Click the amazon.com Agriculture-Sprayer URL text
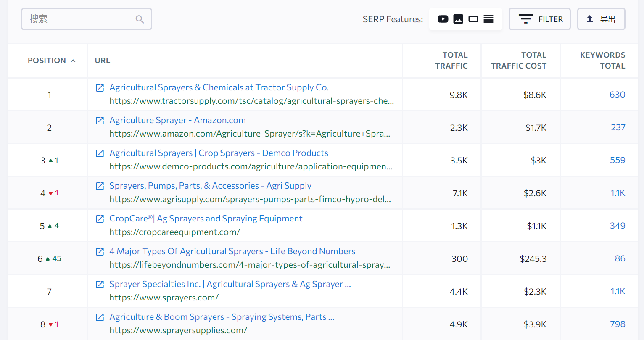 (250, 134)
